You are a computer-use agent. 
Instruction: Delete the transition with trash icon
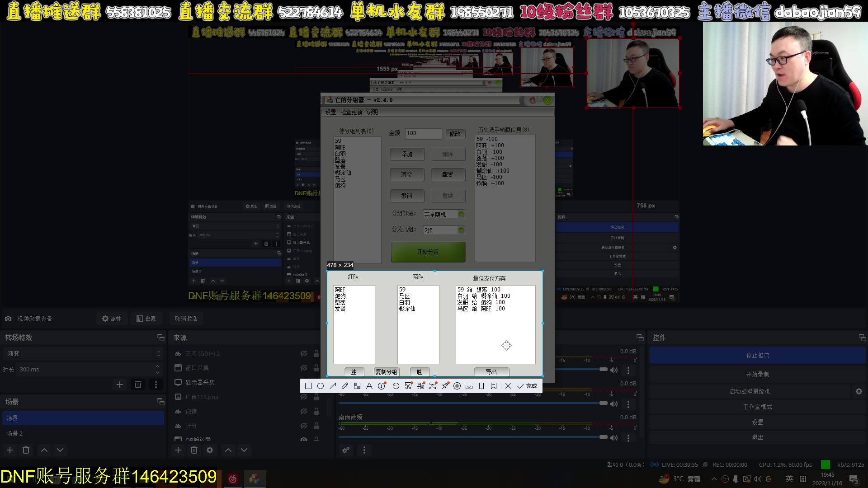pos(138,385)
